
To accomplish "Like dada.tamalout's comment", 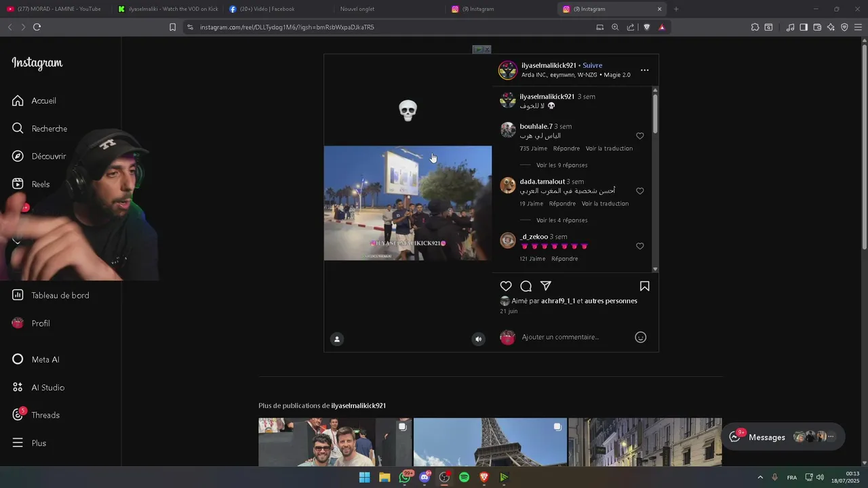I will click(x=640, y=191).
